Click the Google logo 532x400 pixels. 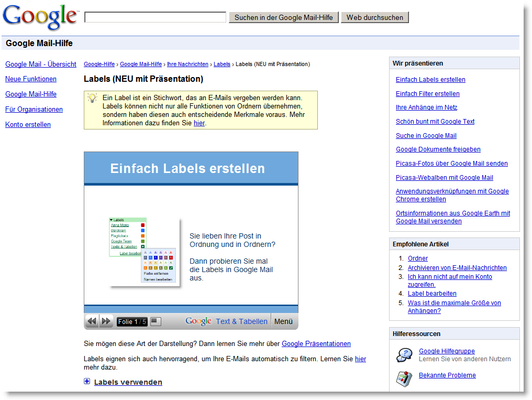40,17
